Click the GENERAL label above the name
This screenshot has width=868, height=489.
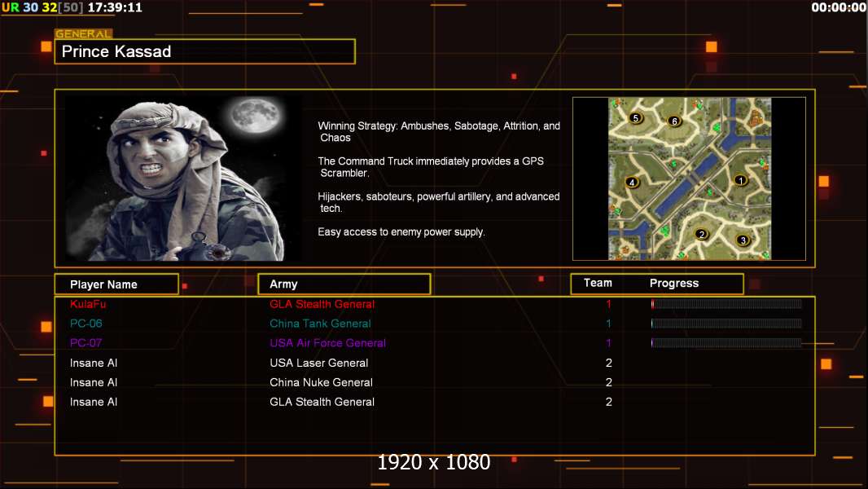(84, 33)
